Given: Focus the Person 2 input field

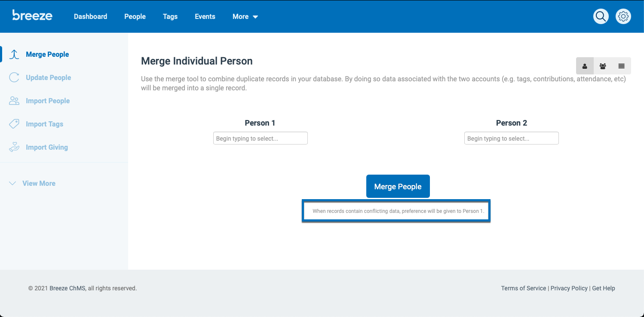Looking at the screenshot, I should tap(511, 138).
